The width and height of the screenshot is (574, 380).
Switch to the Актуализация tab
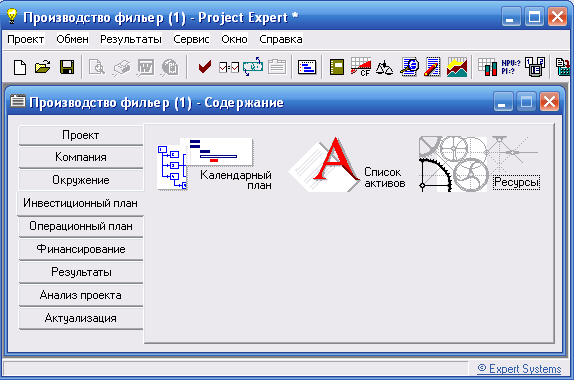pos(81,318)
